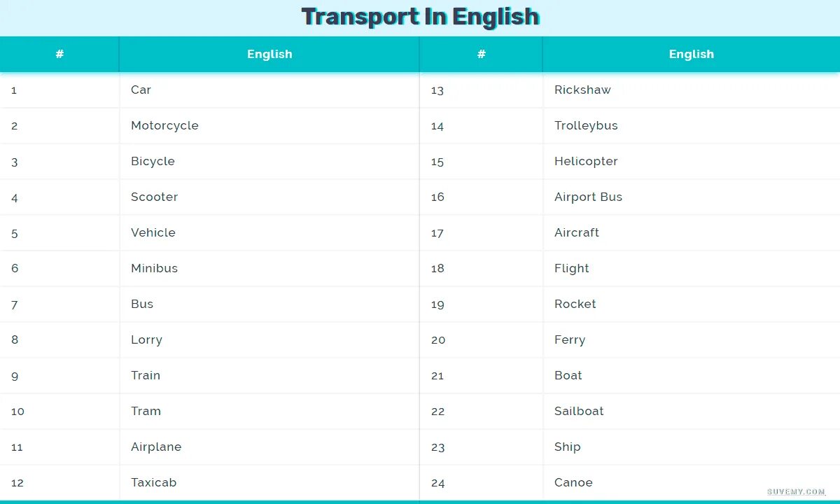Image resolution: width=840 pixels, height=504 pixels.
Task: Click the 'Sailboat' entry
Action: coord(579,411)
